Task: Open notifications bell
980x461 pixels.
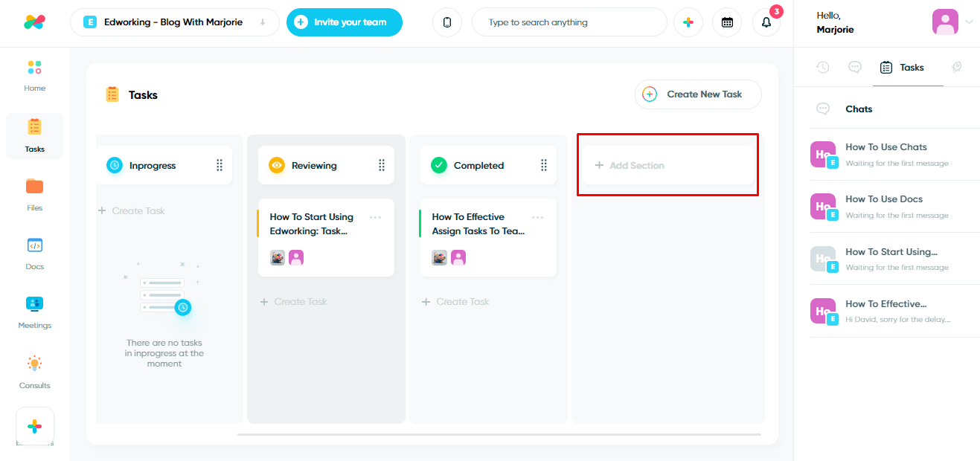Action: click(x=766, y=22)
